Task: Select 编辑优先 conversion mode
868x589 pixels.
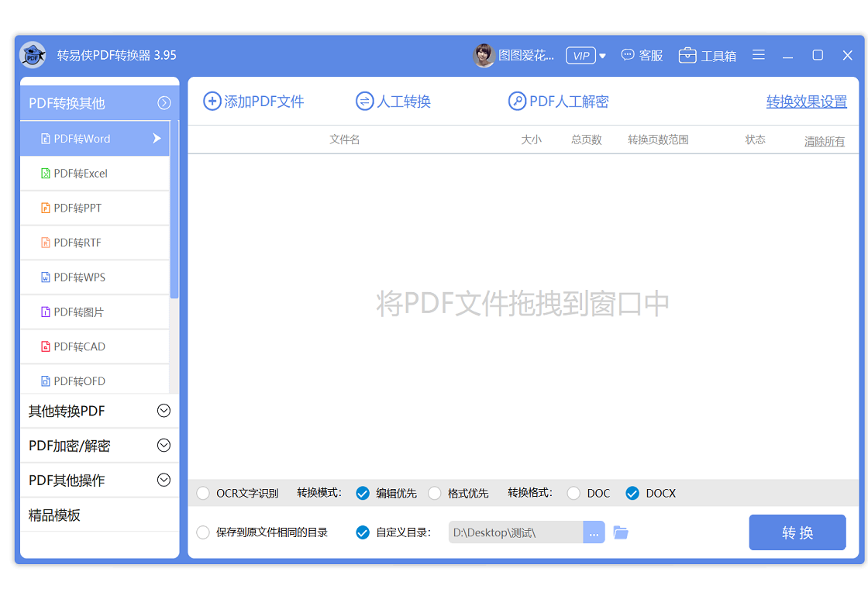Action: (x=363, y=493)
